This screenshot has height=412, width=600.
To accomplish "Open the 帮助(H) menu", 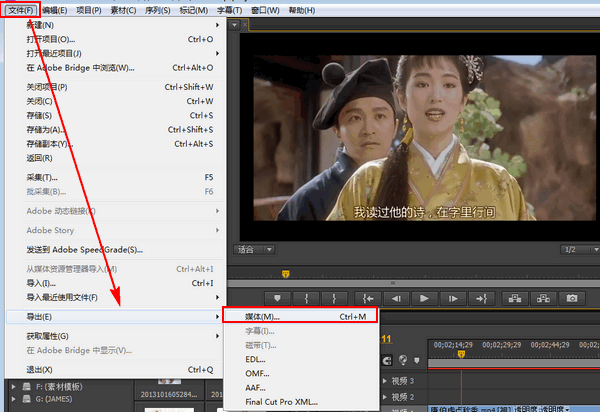I will pyautogui.click(x=302, y=10).
